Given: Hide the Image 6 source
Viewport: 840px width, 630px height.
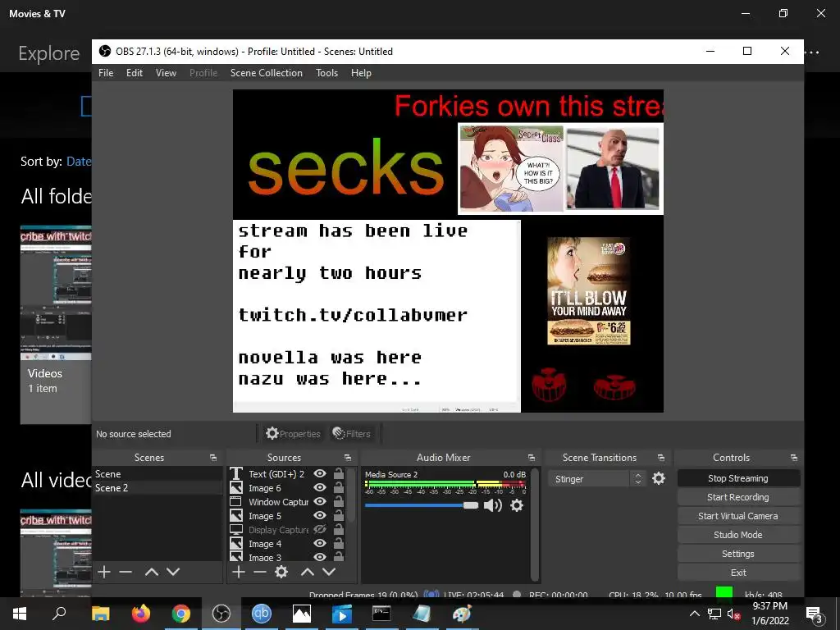Looking at the screenshot, I should pos(320,487).
